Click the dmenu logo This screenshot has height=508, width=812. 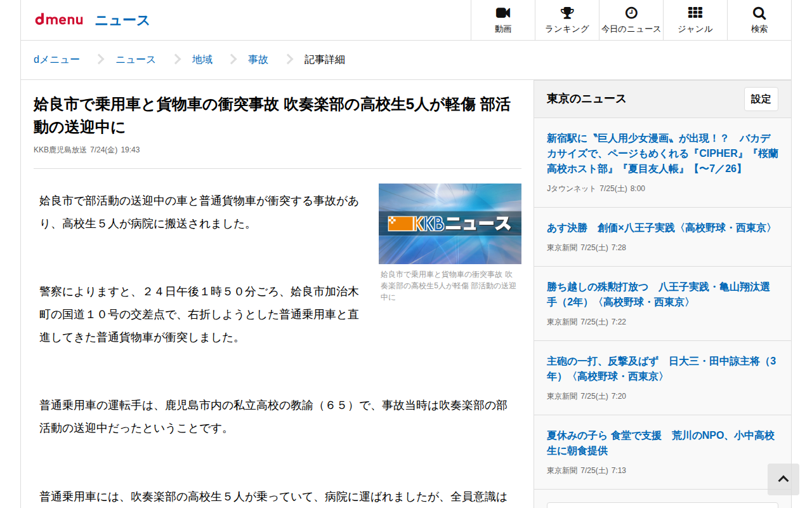59,20
